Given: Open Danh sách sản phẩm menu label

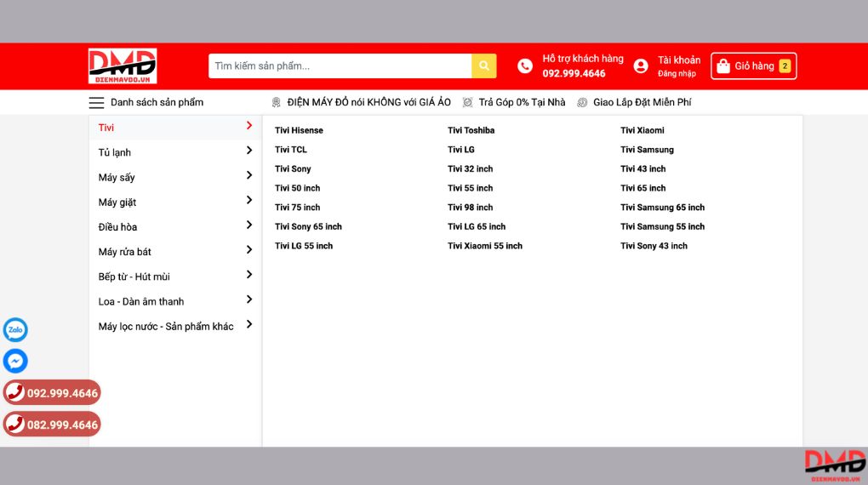Looking at the screenshot, I should [157, 102].
